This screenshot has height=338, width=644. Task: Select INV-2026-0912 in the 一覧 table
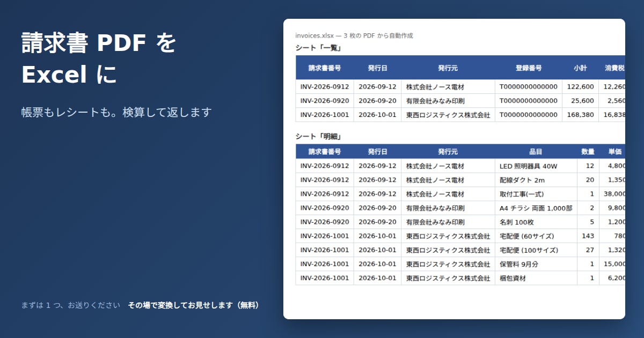click(x=325, y=87)
